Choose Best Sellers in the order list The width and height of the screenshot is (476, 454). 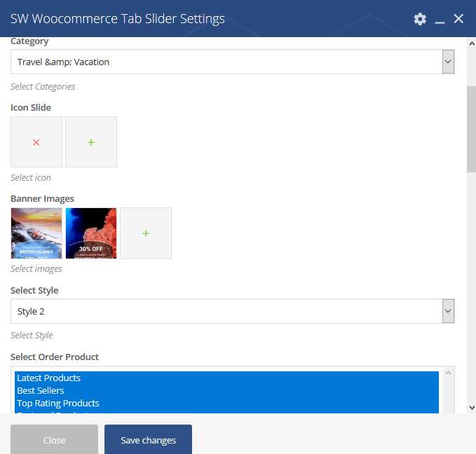click(x=226, y=390)
